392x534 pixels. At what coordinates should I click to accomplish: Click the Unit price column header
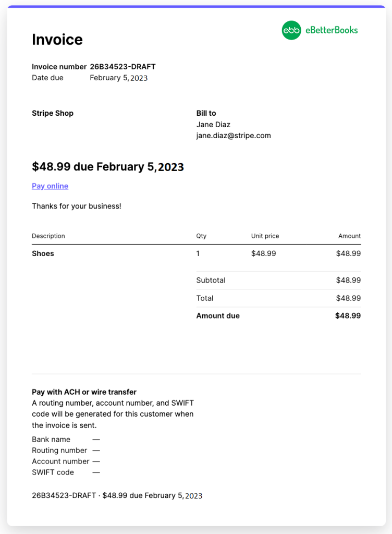pyautogui.click(x=265, y=236)
